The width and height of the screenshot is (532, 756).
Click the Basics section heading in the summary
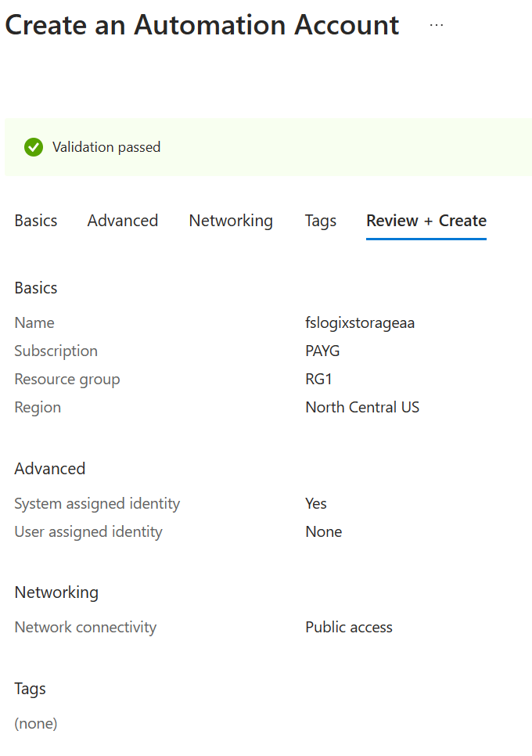(36, 288)
